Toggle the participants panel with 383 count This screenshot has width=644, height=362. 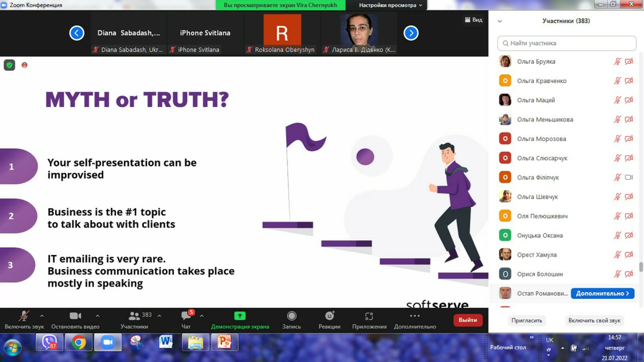134,316
